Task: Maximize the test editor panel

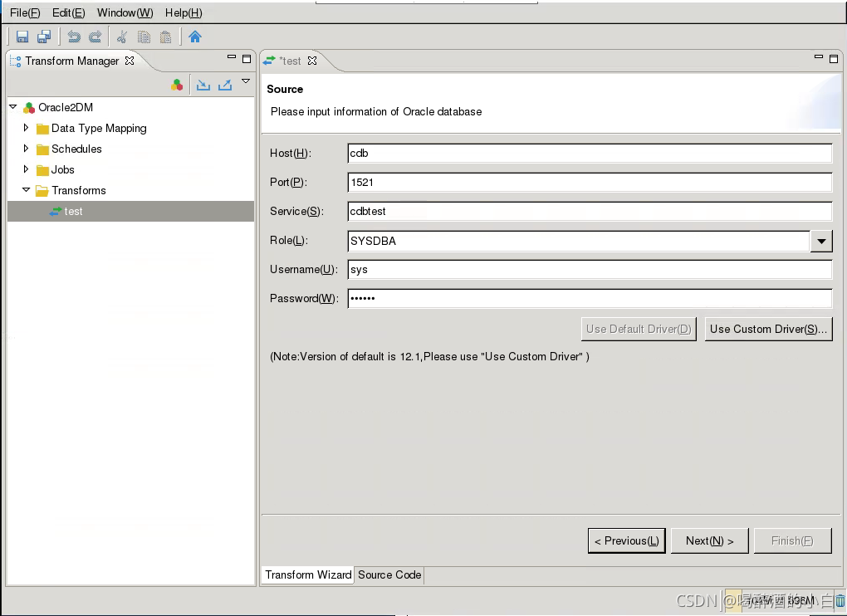Action: tap(834, 59)
